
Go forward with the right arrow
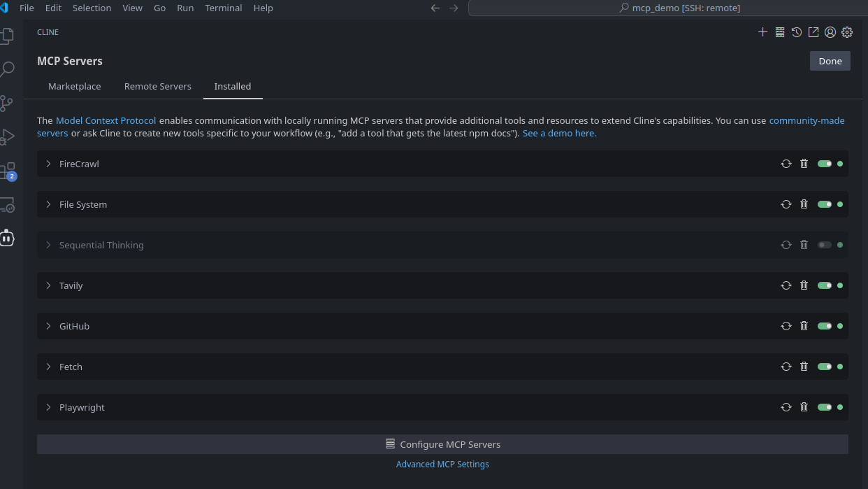[x=454, y=8]
